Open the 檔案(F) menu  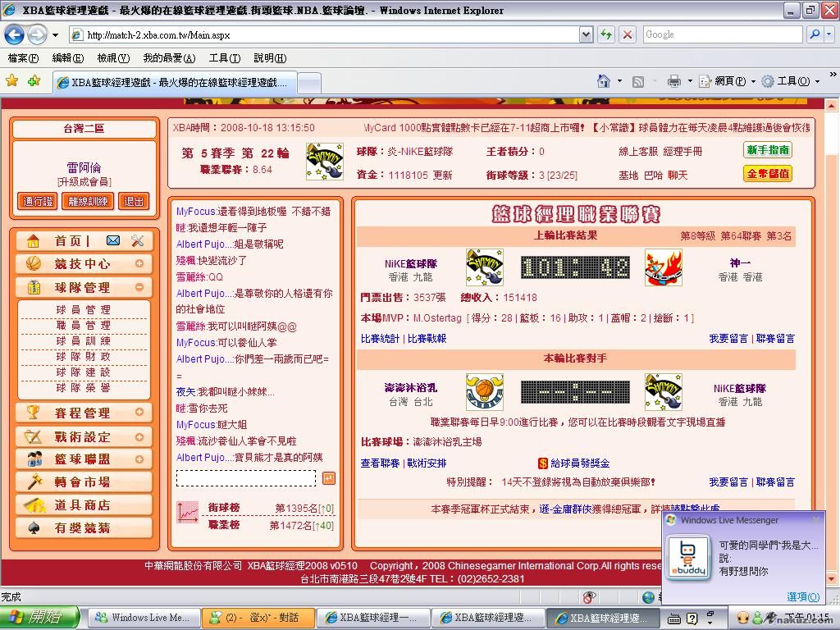click(x=24, y=58)
